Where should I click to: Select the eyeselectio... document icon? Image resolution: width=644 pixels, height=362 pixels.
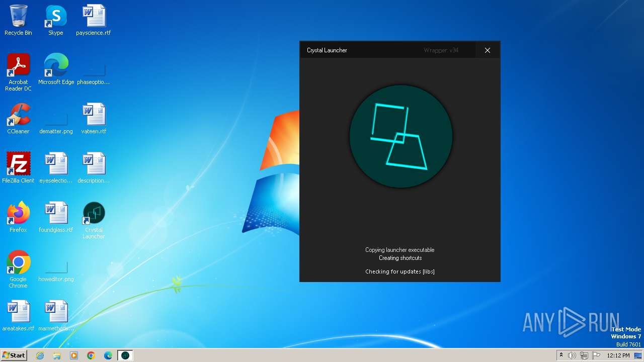56,168
